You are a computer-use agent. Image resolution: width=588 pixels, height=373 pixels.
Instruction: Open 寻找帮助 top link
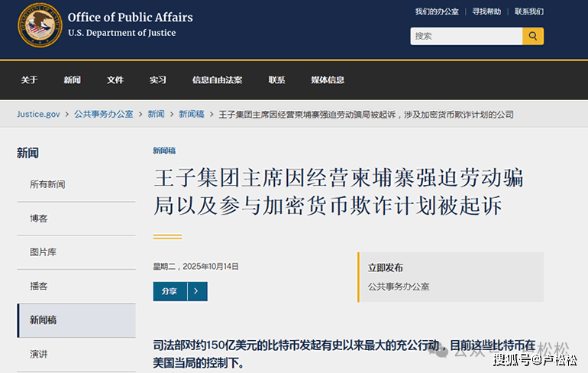[x=486, y=11]
